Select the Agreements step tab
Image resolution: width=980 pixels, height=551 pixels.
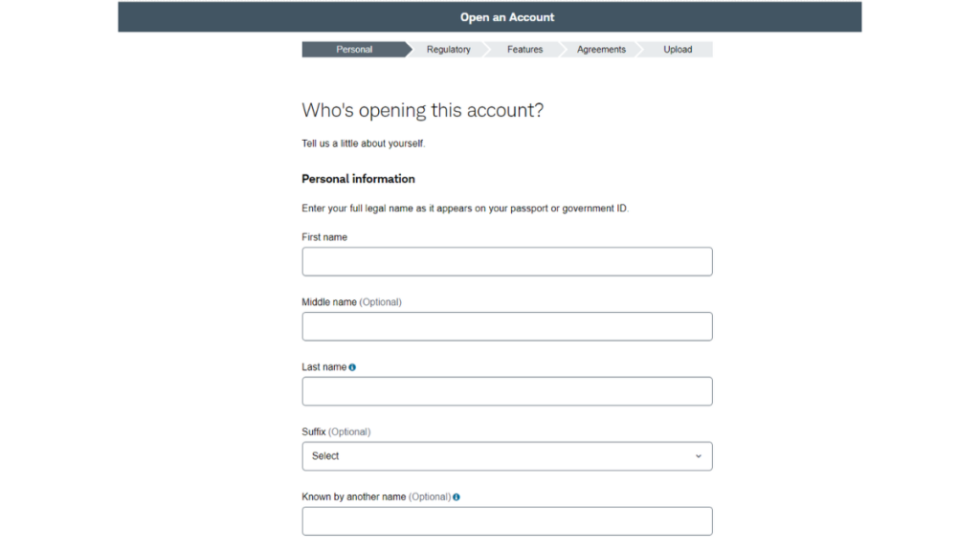click(601, 50)
